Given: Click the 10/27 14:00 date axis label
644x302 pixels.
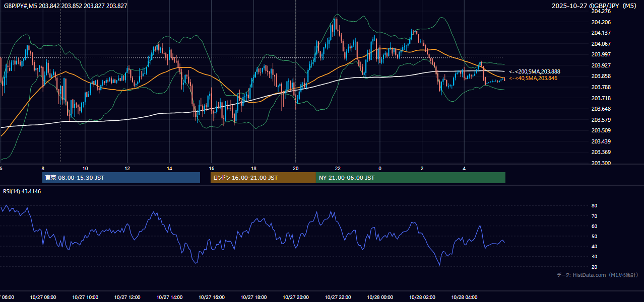Looking at the screenshot, I should point(169,297).
